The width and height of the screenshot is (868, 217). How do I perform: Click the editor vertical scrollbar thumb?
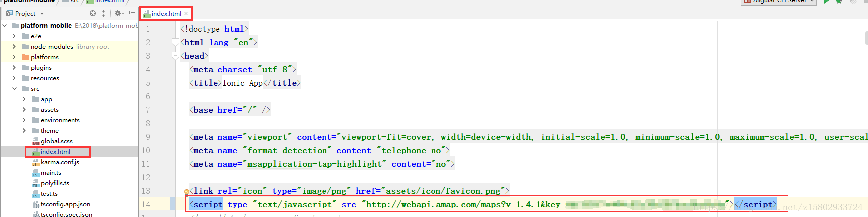coord(866,38)
